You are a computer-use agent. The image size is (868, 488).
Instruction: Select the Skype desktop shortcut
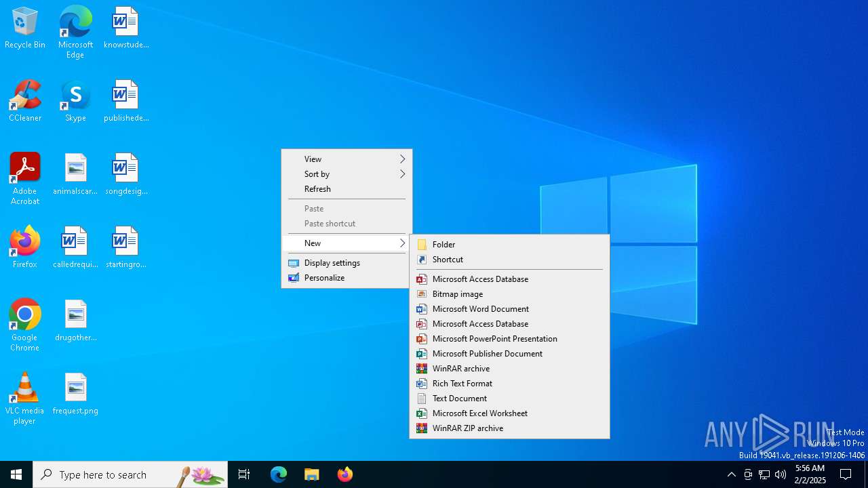[75, 102]
